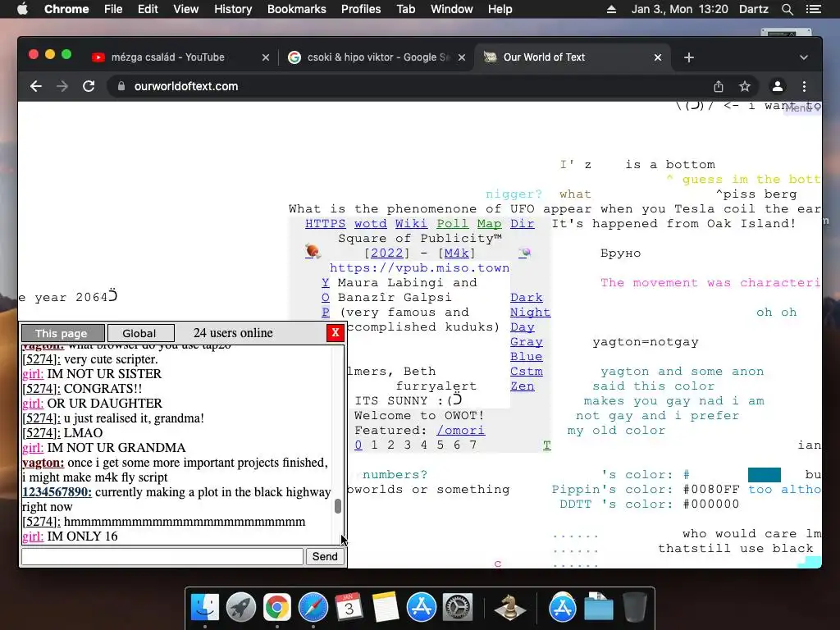The width and height of the screenshot is (840, 630).
Task: Switch to the Night theme link
Action: [x=531, y=313]
